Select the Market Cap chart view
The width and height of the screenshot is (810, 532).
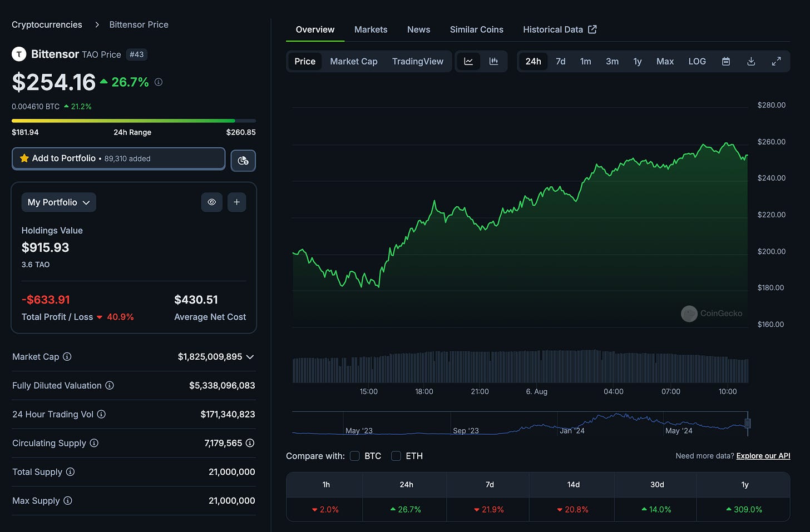pos(354,61)
